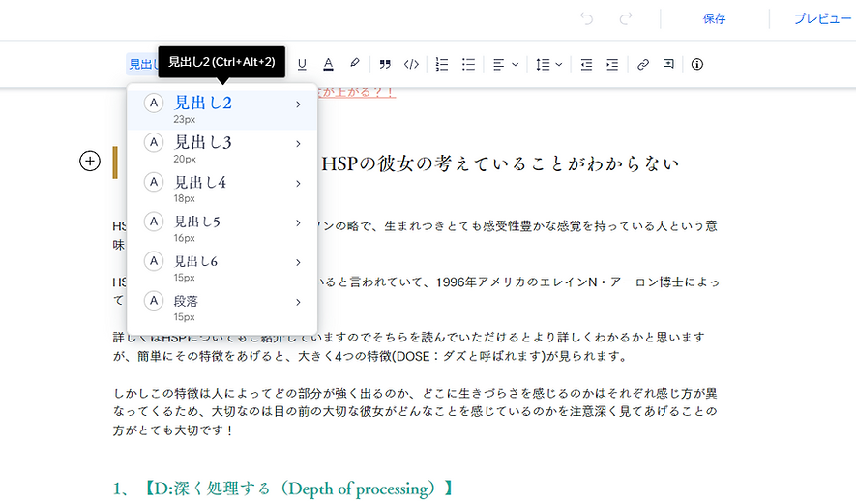This screenshot has height=504, width=856.
Task: Toggle underline formatting in toolbar
Action: pos(302,65)
